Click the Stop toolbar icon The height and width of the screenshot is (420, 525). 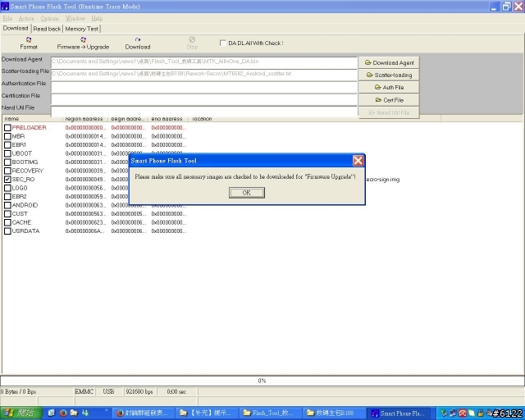192,43
